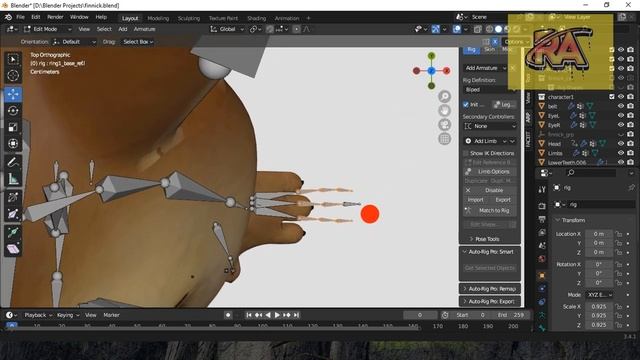
Task: Open the World properties red globe tab
Action: pyautogui.click(x=542, y=259)
